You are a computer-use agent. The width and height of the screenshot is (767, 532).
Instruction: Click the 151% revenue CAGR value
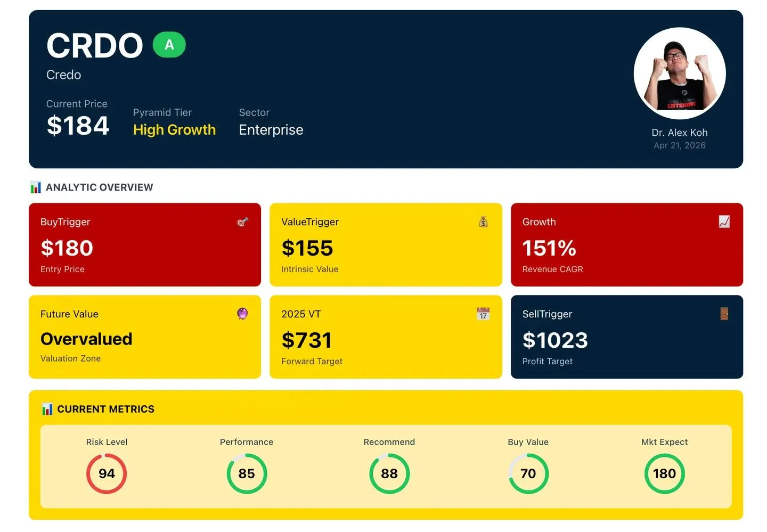549,248
